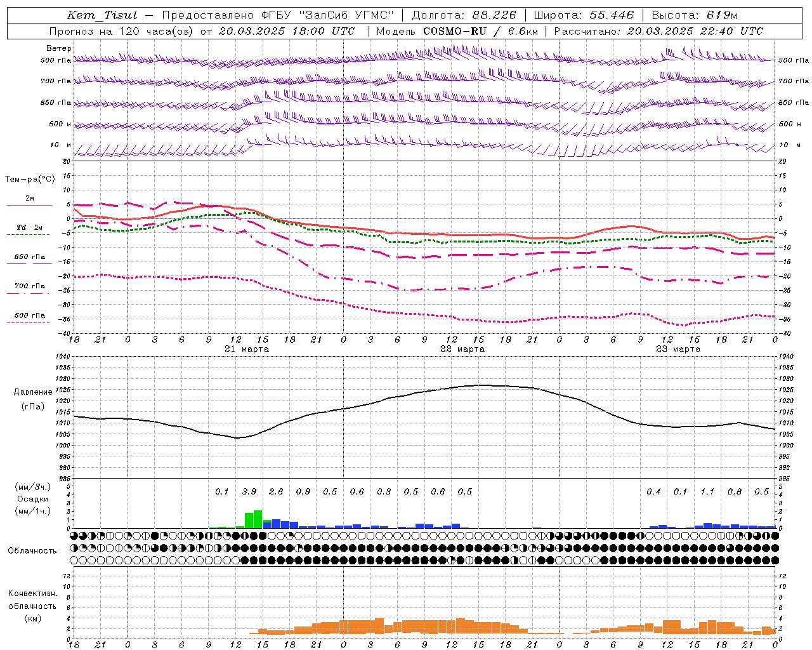
Task: Click the date label 21 марта
Action: pos(247,349)
